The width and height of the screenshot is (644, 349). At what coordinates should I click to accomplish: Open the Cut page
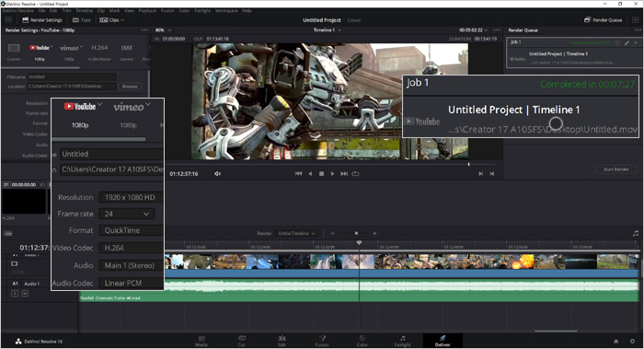241,341
